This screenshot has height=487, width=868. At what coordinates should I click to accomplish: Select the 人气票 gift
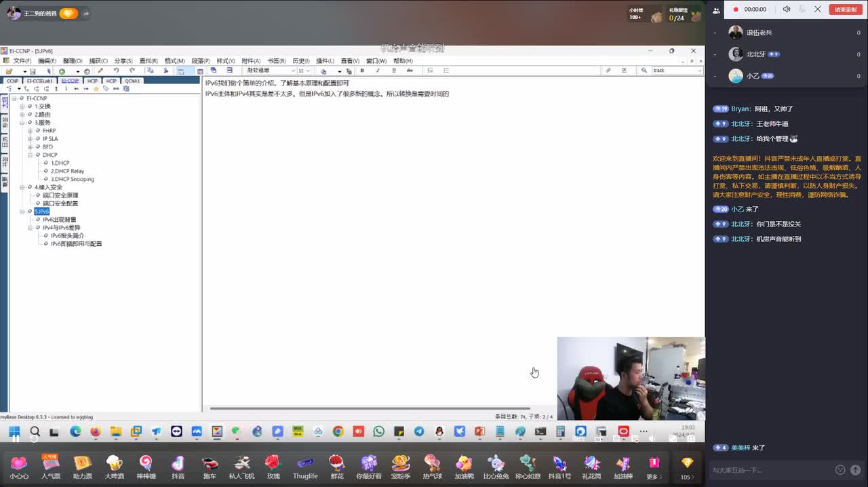coord(51,467)
